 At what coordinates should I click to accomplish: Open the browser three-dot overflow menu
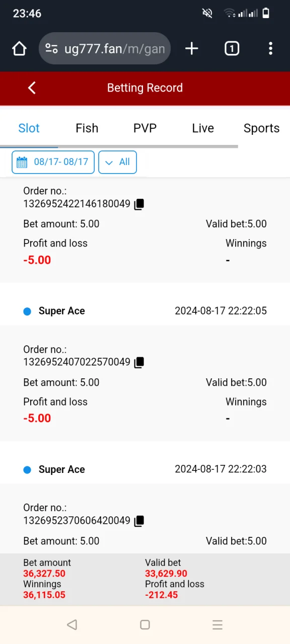270,48
